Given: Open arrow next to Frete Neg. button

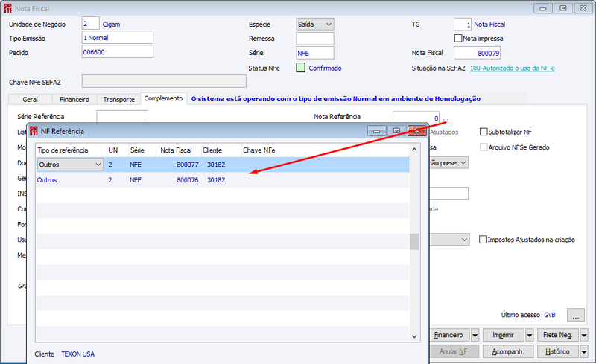Looking at the screenshot, I should tap(584, 335).
